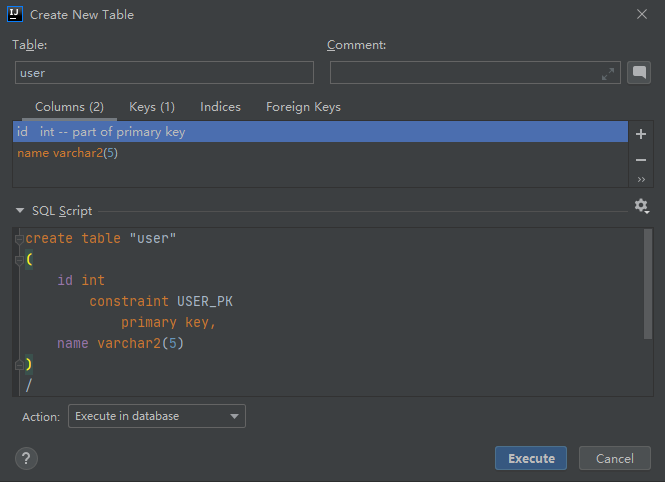
Task: Fold the create table code block
Action: 19,239
